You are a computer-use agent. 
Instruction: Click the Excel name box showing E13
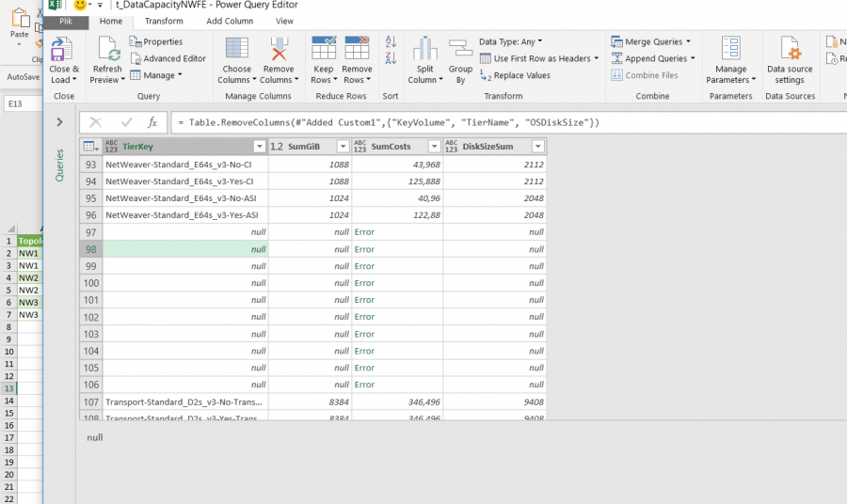(x=23, y=103)
